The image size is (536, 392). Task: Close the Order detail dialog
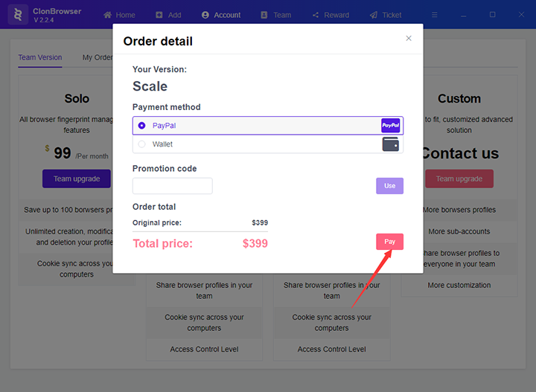pyautogui.click(x=409, y=38)
